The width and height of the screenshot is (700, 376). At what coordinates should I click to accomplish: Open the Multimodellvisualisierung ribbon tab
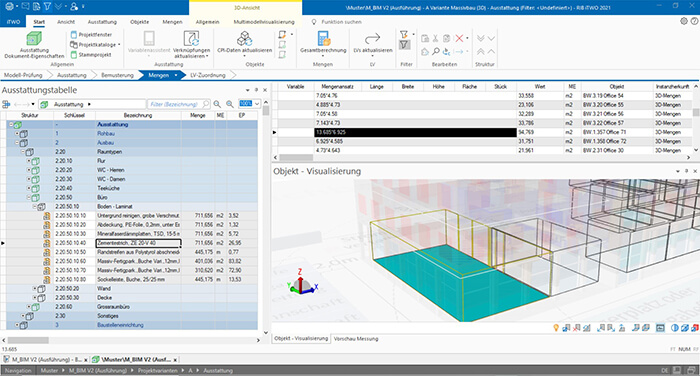pos(264,22)
